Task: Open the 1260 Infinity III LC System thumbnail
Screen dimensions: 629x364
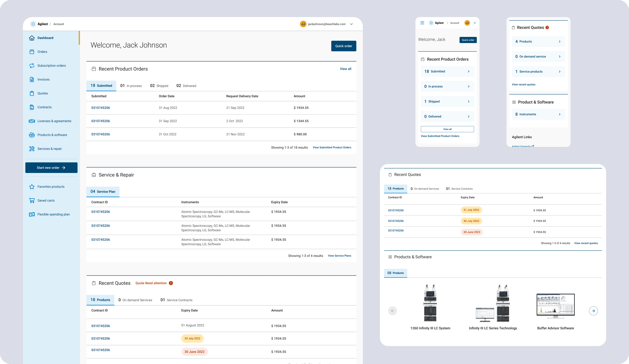Action: [x=430, y=303]
